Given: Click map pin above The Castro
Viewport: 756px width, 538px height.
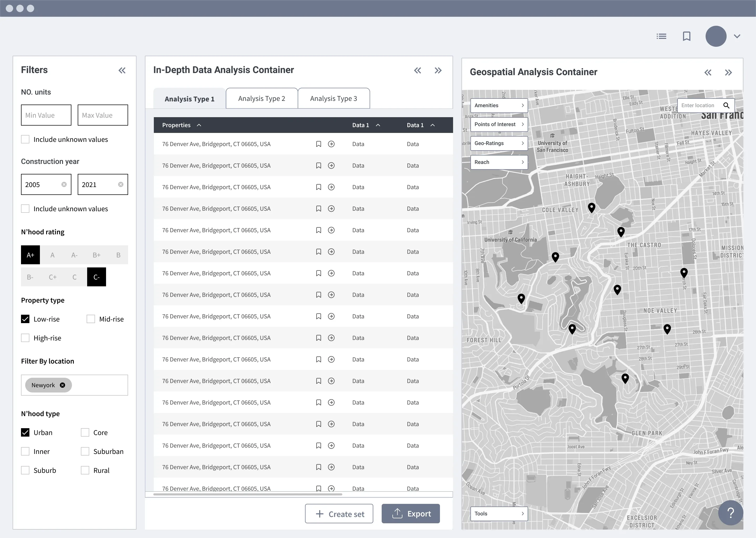Looking at the screenshot, I should pyautogui.click(x=621, y=232).
